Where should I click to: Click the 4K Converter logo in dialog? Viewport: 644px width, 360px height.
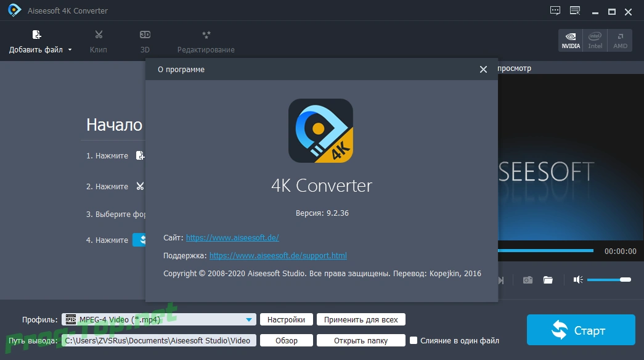(321, 131)
